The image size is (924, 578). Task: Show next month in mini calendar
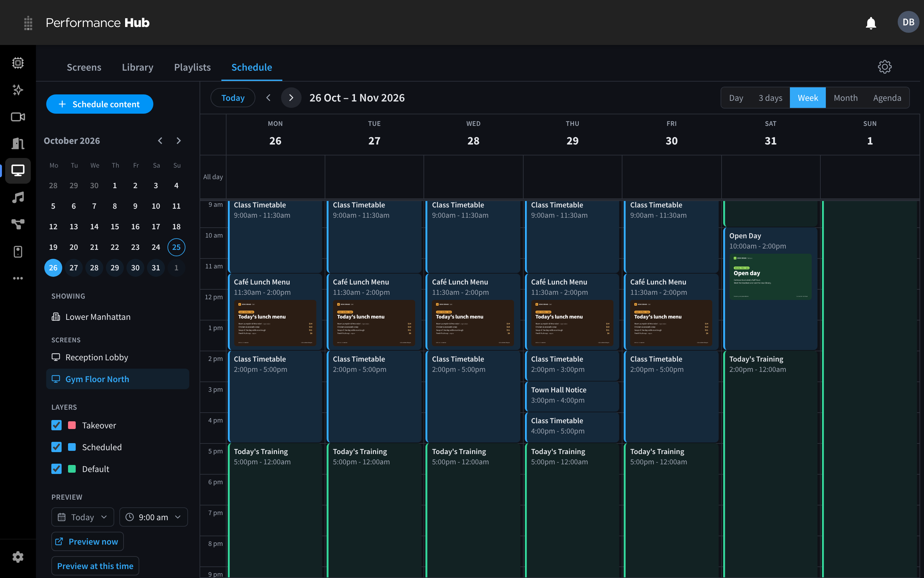point(178,141)
